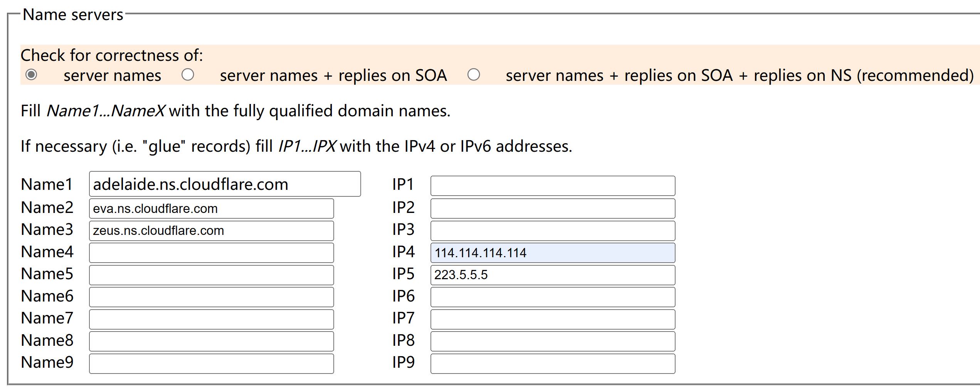Focus the empty IP6 input field

(x=552, y=296)
